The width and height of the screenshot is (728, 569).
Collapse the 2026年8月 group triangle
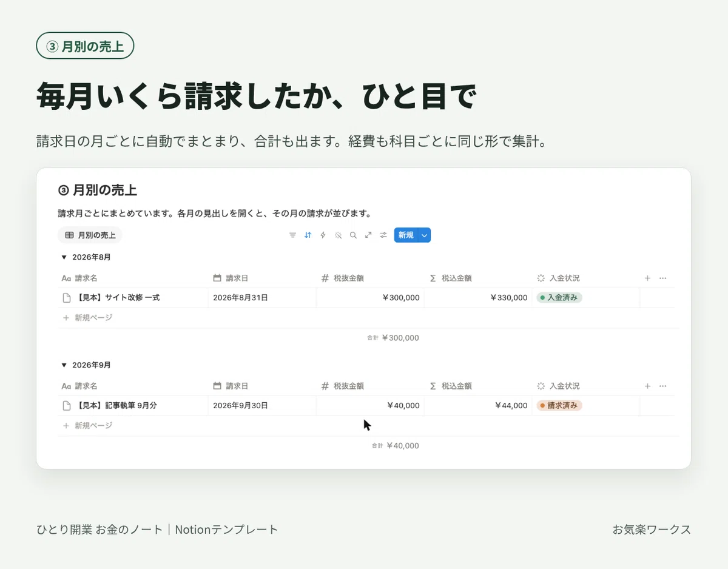(x=64, y=257)
